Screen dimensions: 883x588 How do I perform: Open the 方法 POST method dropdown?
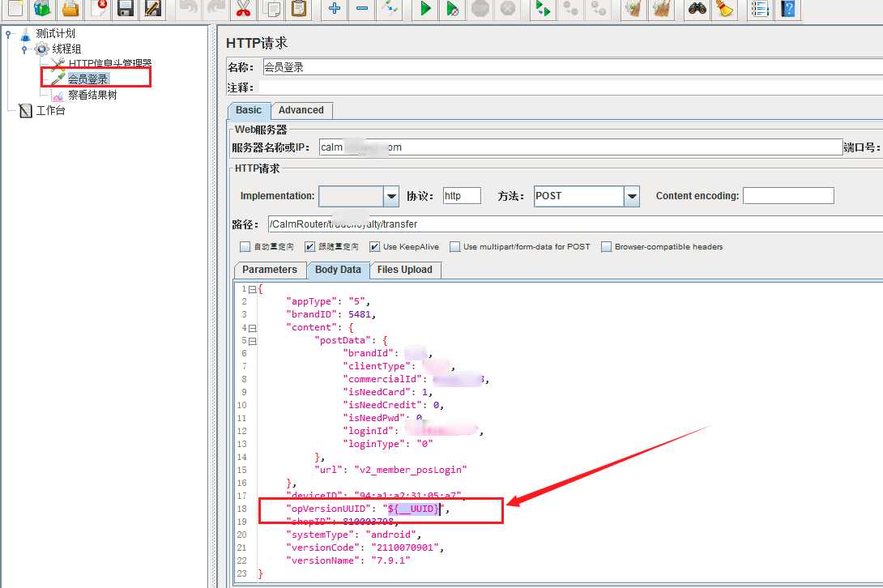coord(632,196)
